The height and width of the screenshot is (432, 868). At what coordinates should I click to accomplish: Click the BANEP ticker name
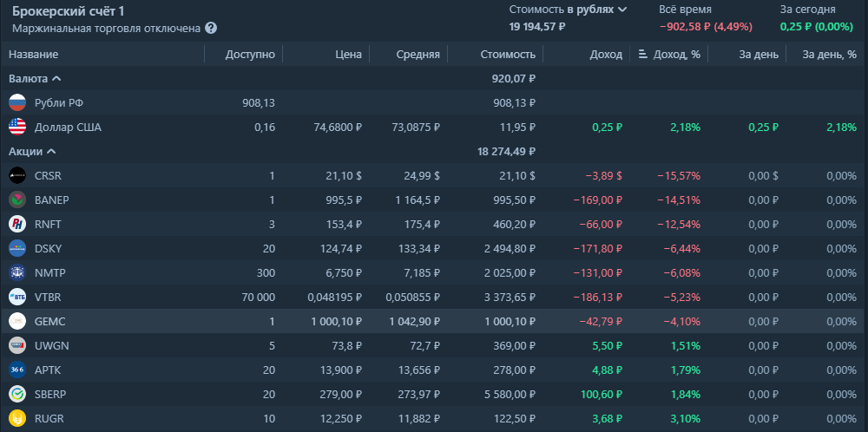51,200
